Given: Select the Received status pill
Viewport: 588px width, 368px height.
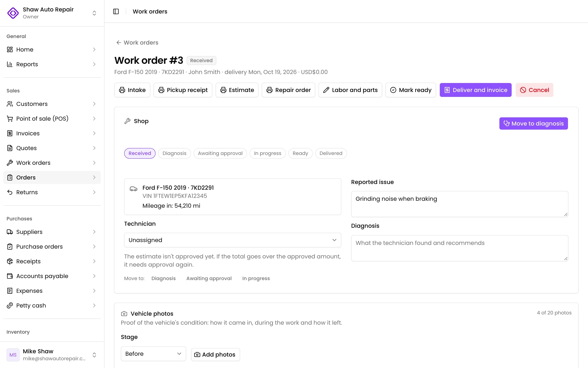Looking at the screenshot, I should pyautogui.click(x=140, y=153).
